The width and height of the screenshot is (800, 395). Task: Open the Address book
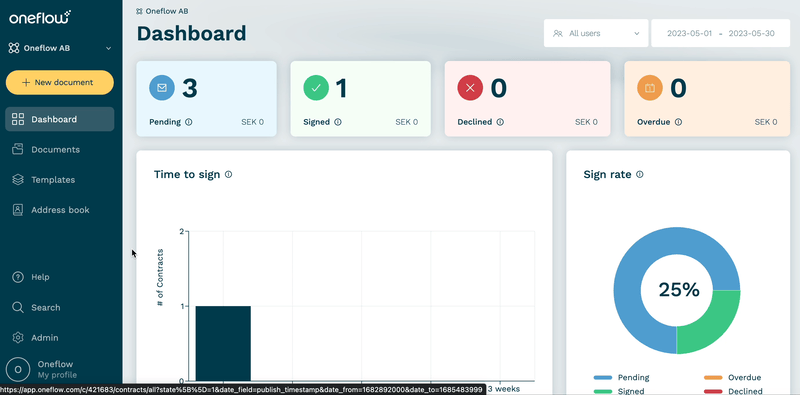[60, 210]
